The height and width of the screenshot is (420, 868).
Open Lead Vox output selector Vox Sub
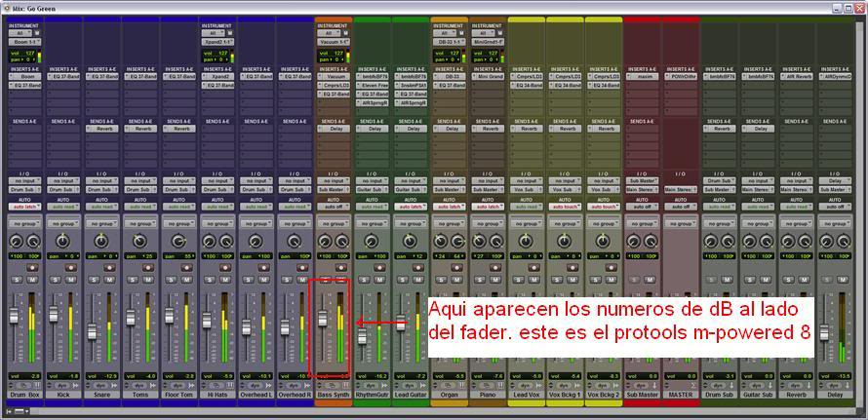coord(526,189)
